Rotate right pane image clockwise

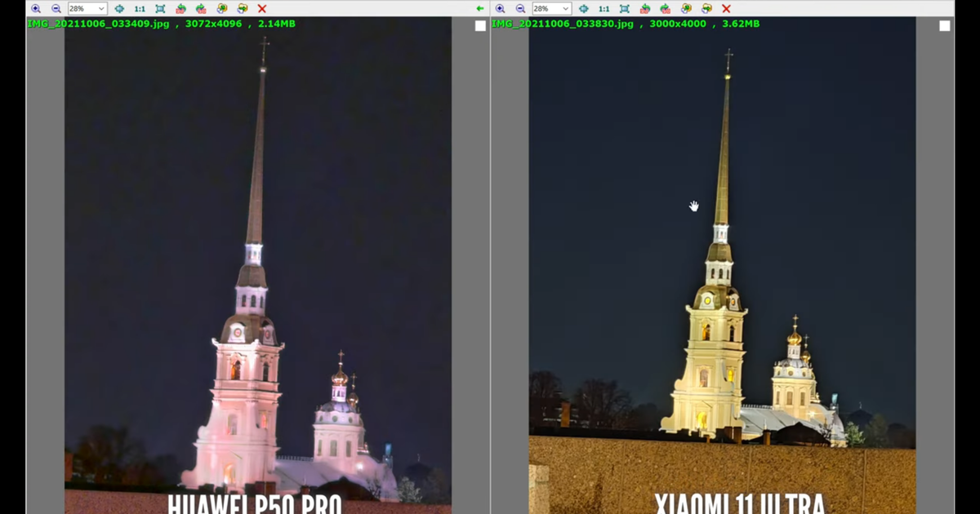[x=665, y=8]
